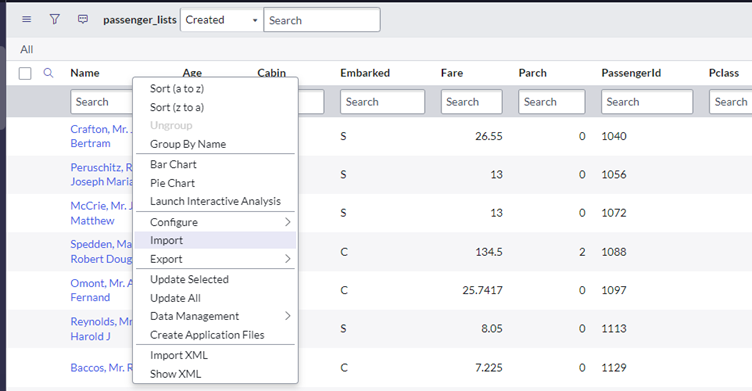Image resolution: width=752 pixels, height=391 pixels.
Task: Toggle the column search magnifier icon
Action: click(48, 73)
